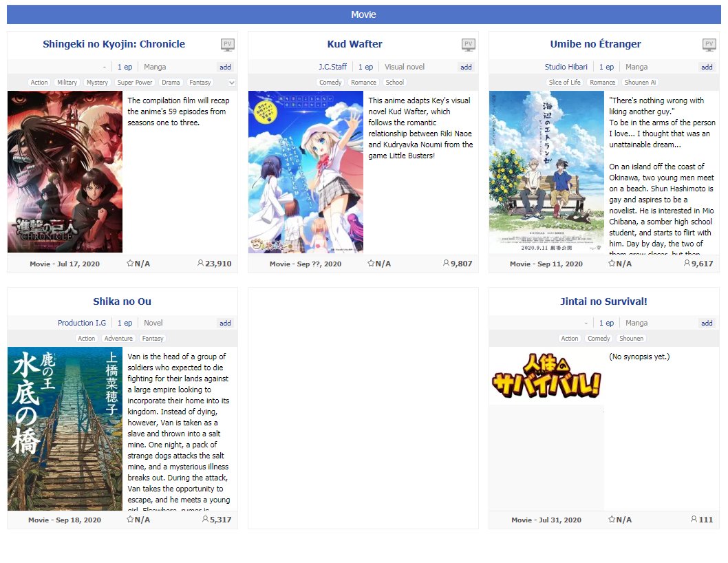Open the Shika no Ou cover image

tap(65, 429)
